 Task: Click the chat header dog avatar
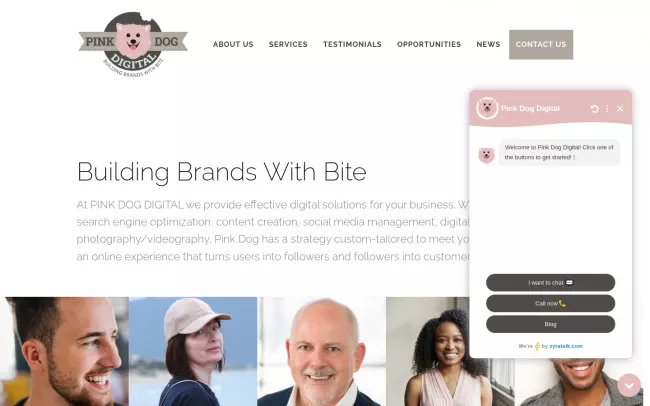(487, 108)
